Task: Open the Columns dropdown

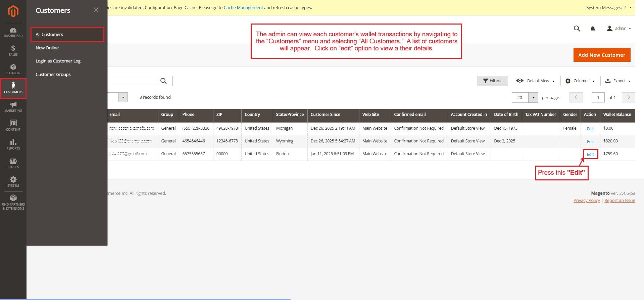Action: tap(580, 81)
